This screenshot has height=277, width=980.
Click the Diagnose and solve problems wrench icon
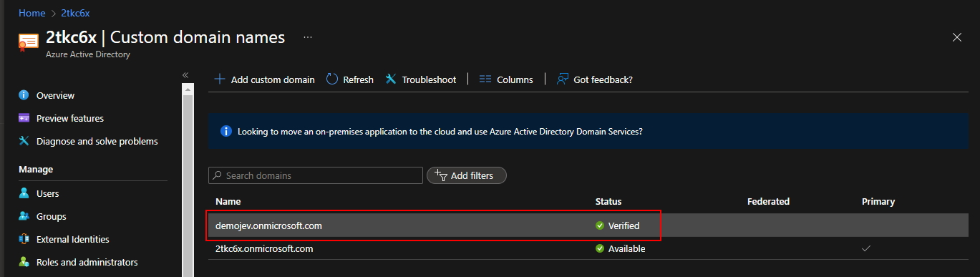[24, 141]
